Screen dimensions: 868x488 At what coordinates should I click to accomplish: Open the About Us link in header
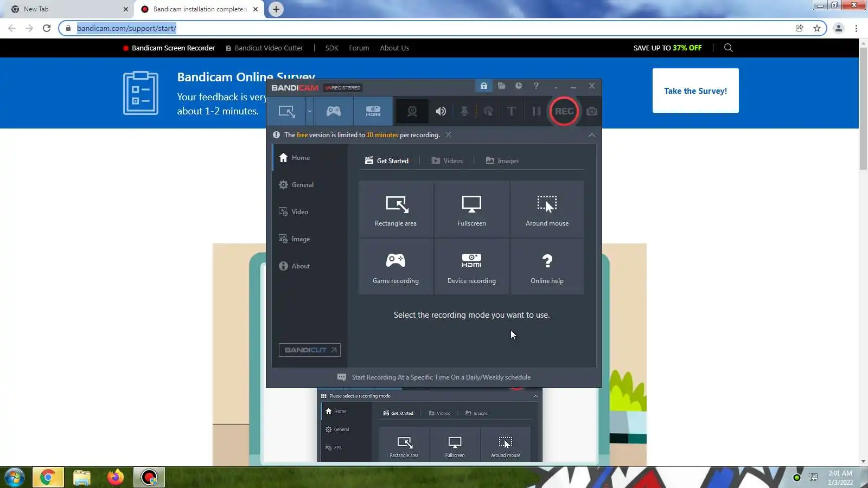(394, 48)
